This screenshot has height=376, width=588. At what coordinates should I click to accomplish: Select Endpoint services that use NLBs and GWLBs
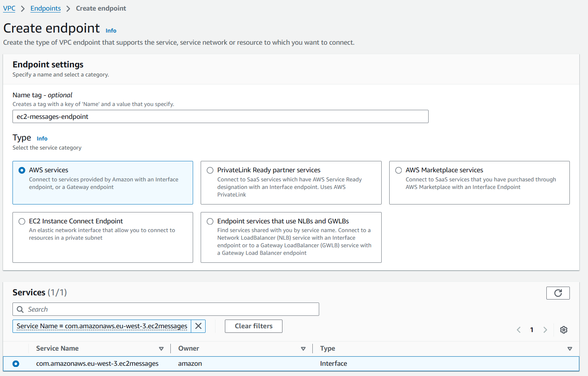pos(210,221)
